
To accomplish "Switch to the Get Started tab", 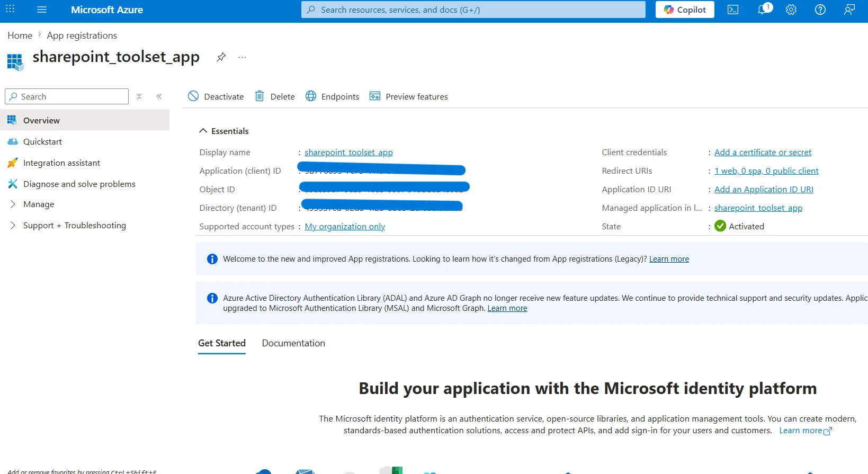I will tap(222, 343).
